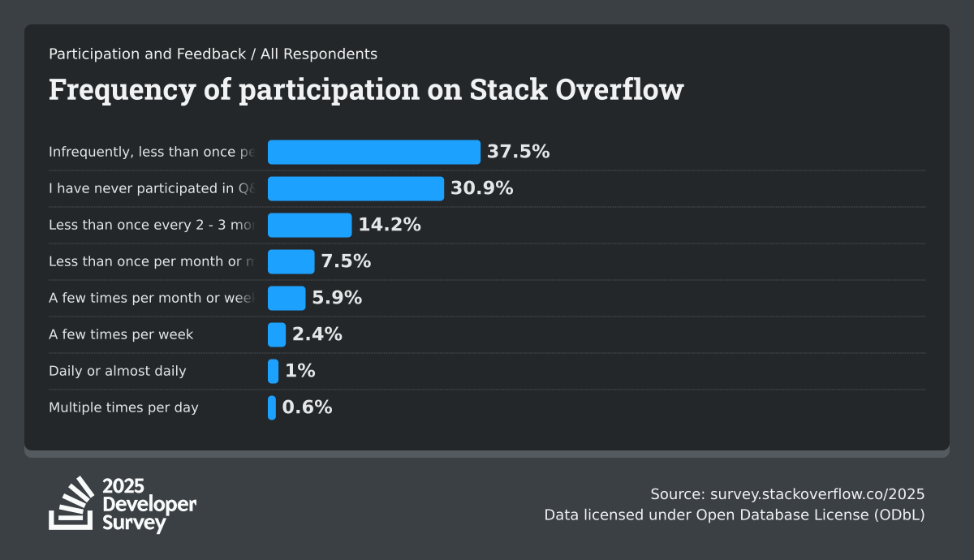Viewport: 974px width, 560px height.
Task: Open the survey.stackoverflow.co/2025 source link
Action: (x=817, y=494)
